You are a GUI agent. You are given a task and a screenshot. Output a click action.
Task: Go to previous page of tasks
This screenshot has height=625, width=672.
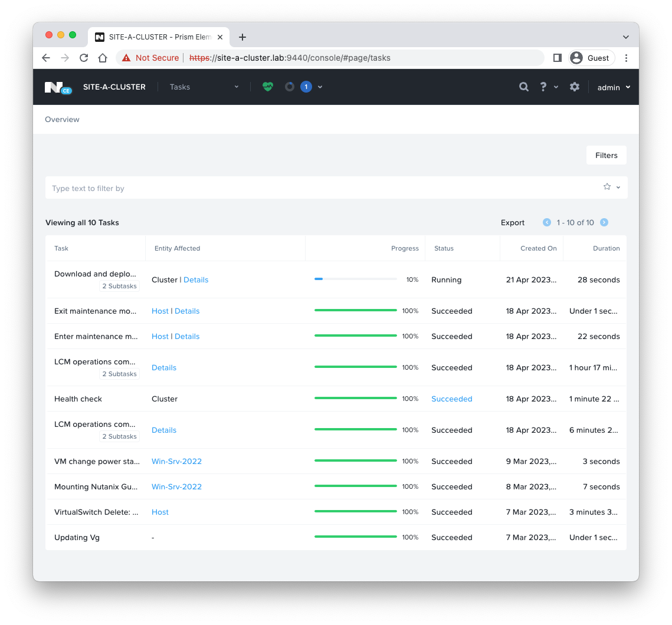click(547, 222)
